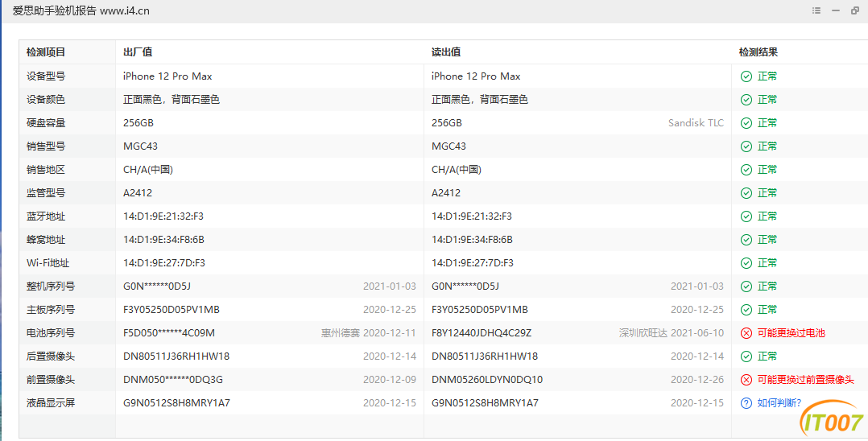868x441 pixels.
Task: Minimize the 爱思助手验机报告 window
Action: click(x=836, y=10)
